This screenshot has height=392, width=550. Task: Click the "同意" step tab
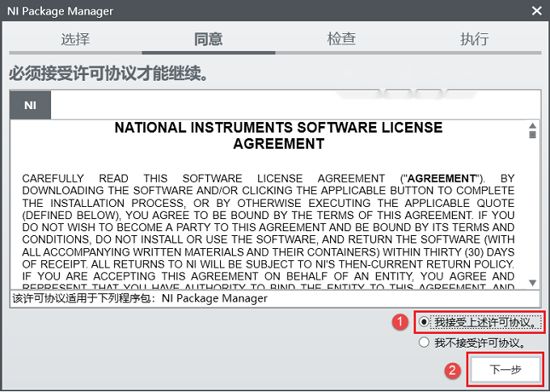(209, 39)
